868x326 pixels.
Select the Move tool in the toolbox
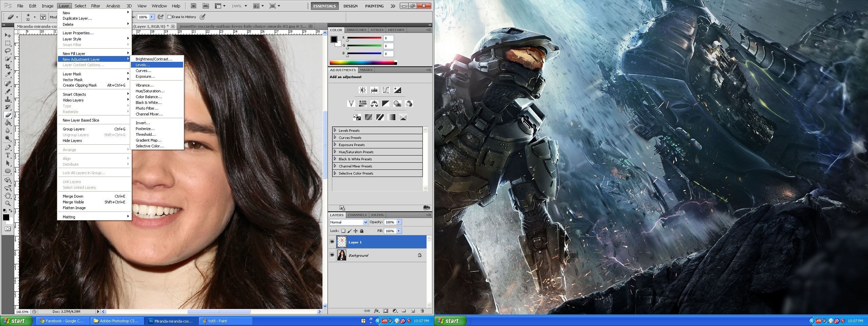click(8, 35)
